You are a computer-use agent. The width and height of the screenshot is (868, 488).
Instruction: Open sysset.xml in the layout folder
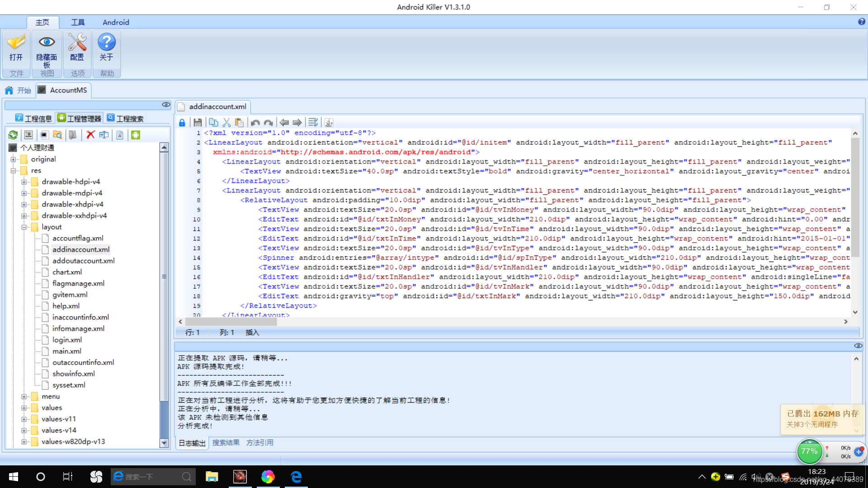pos(69,385)
